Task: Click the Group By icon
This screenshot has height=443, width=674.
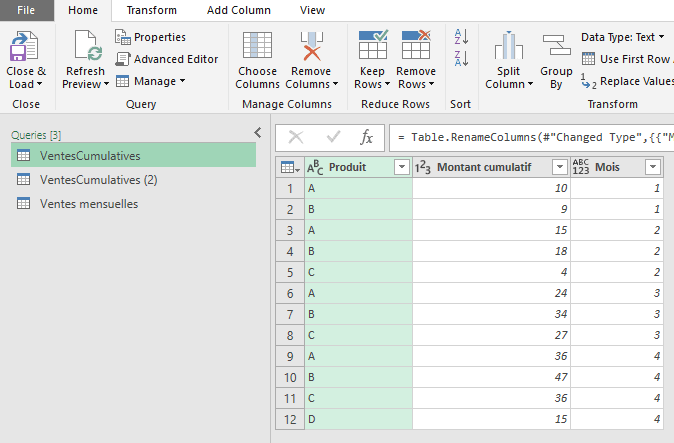Action: point(556,48)
